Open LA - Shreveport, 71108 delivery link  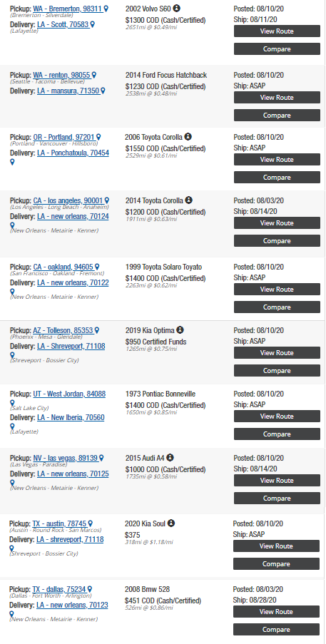coord(71,347)
